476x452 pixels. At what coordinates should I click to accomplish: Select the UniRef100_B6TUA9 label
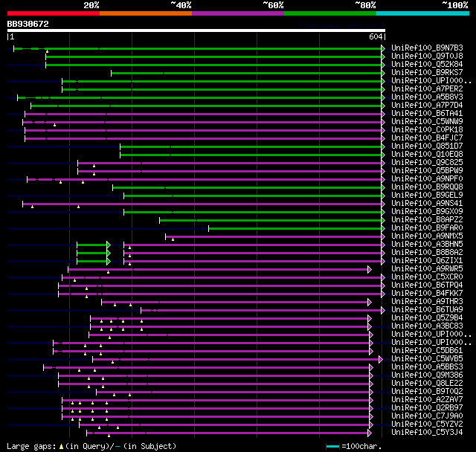point(427,310)
